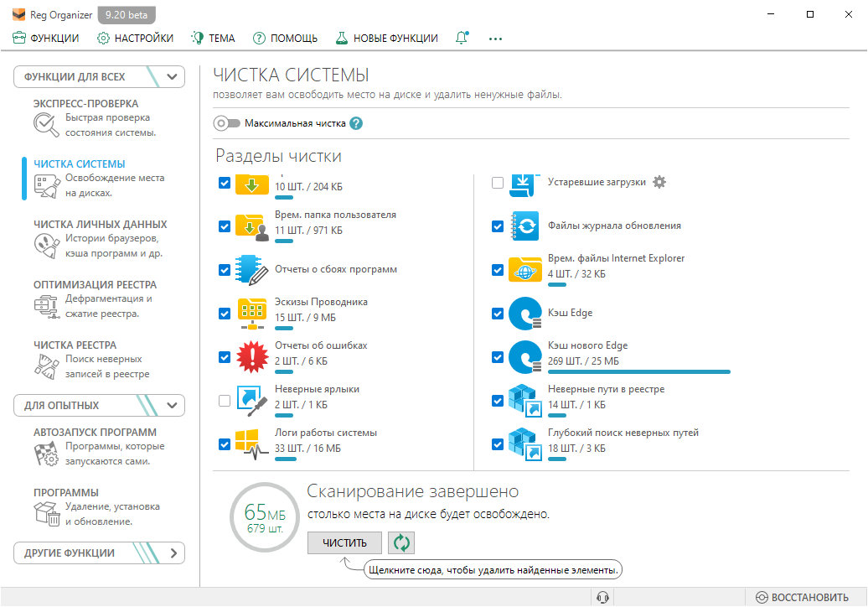Check the Неверные ярлыки checkbox
This screenshot has height=607, width=868.
(225, 401)
